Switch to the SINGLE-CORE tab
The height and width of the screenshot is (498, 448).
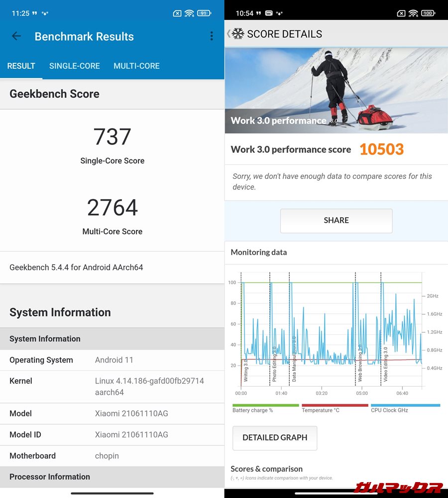(x=75, y=66)
